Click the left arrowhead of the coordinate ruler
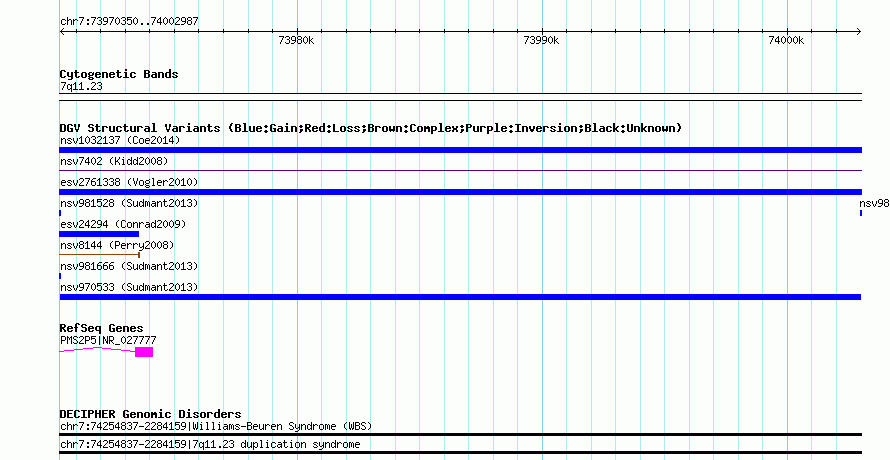The width and height of the screenshot is (890, 460). (62, 31)
